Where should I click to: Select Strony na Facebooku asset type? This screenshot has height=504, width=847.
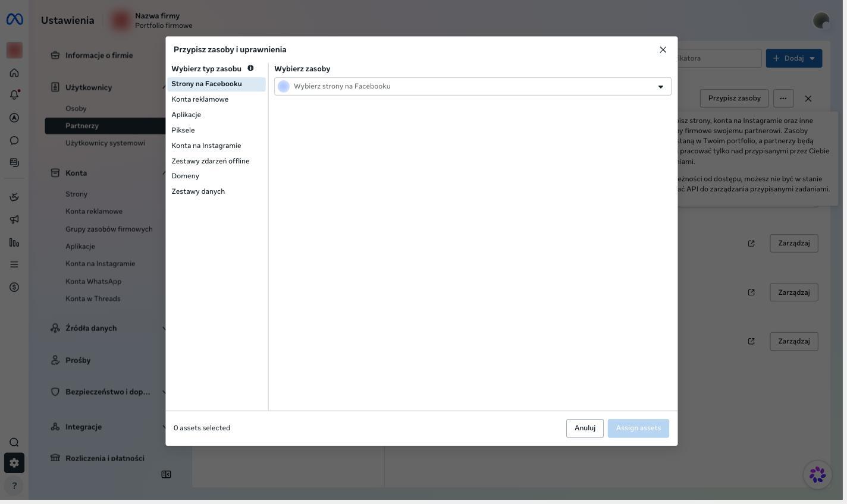(217, 84)
